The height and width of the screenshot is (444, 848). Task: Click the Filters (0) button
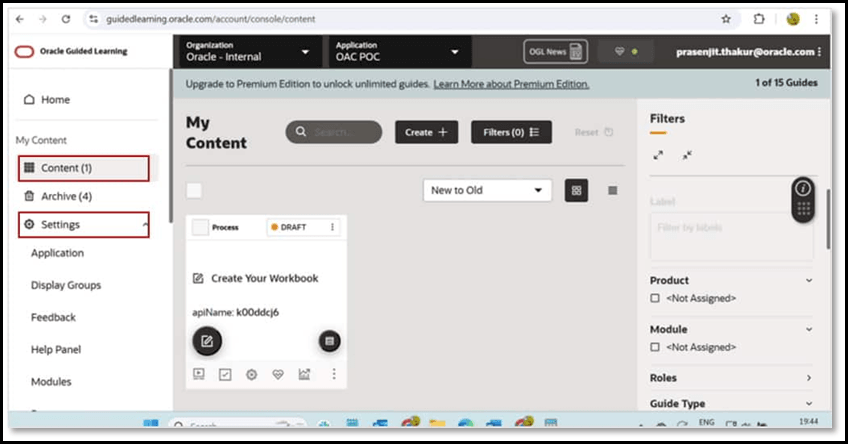pyautogui.click(x=511, y=132)
